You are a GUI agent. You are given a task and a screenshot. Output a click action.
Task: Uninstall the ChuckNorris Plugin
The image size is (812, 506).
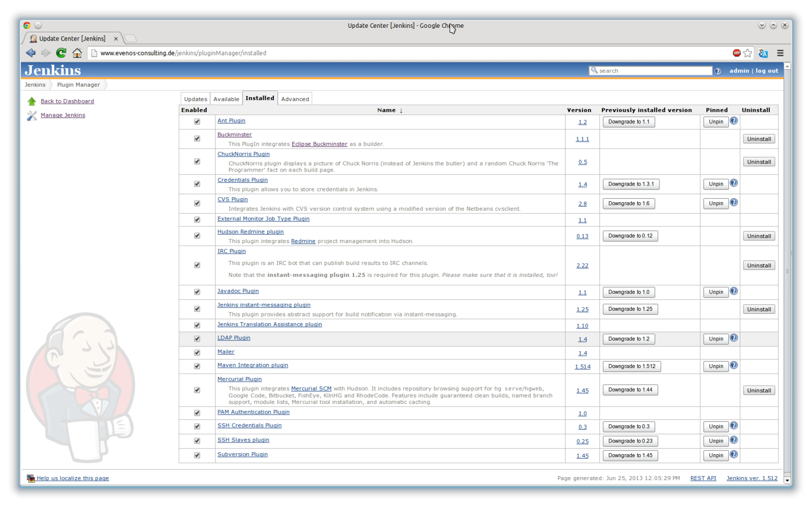(759, 162)
